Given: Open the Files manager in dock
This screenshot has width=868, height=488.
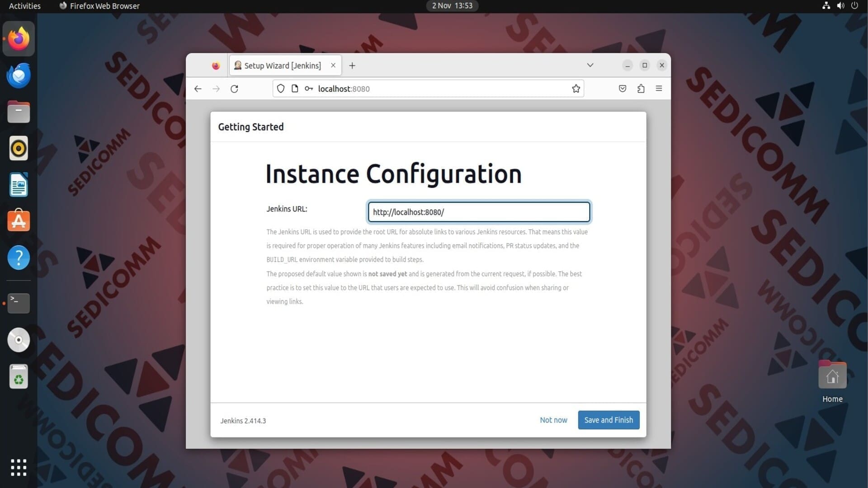Looking at the screenshot, I should (x=19, y=112).
